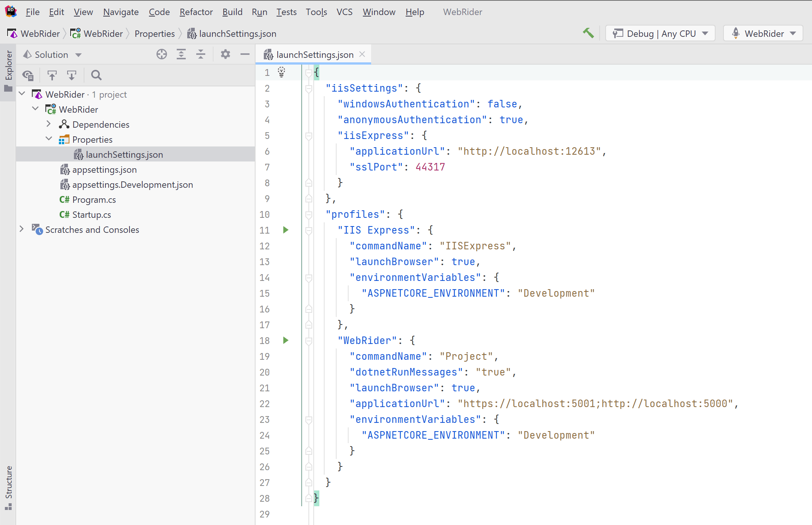The height and width of the screenshot is (525, 812).
Task: Expand Scratches and Consoles node
Action: tap(21, 229)
